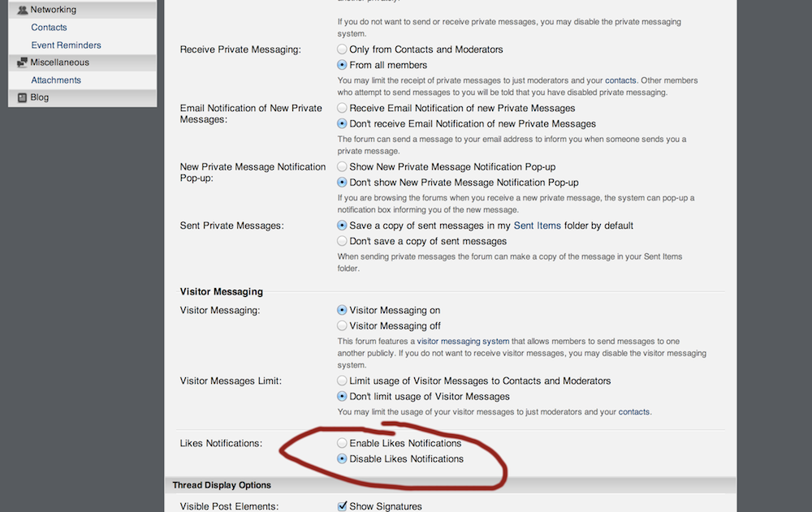Click the Sent Private Messages: label

(x=231, y=226)
